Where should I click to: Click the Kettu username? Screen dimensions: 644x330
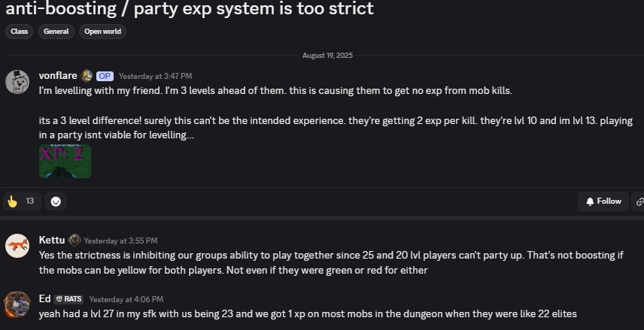[52, 240]
